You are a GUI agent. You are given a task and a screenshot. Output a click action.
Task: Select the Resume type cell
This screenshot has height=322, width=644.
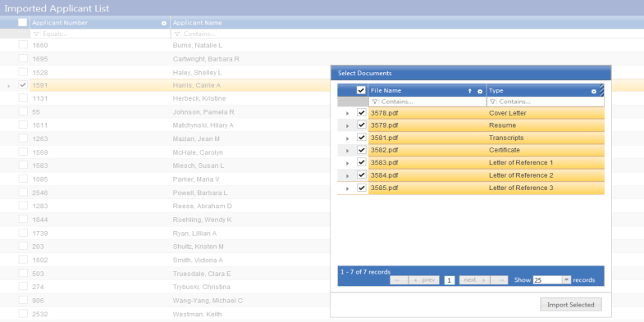click(546, 125)
